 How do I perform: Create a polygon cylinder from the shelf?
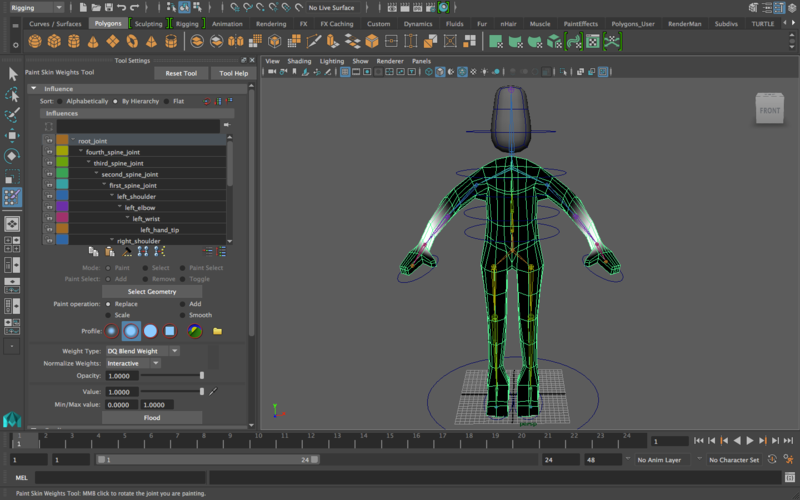click(x=73, y=41)
